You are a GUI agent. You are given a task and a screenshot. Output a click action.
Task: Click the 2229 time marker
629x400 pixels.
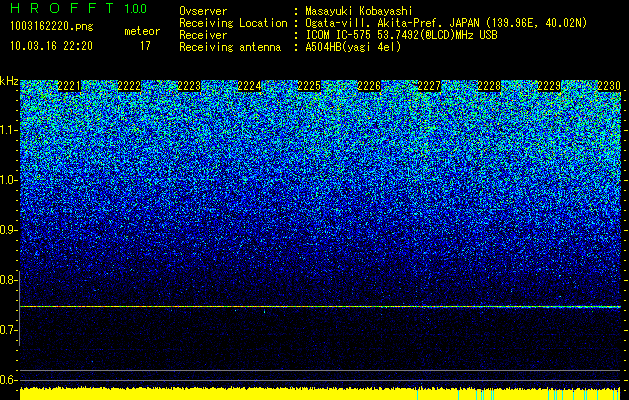click(x=549, y=86)
